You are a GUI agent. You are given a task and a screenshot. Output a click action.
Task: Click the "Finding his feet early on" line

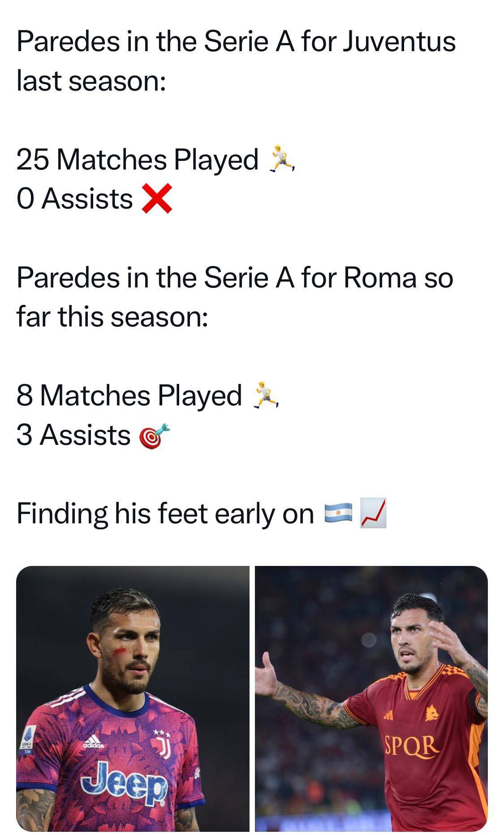[x=165, y=513]
